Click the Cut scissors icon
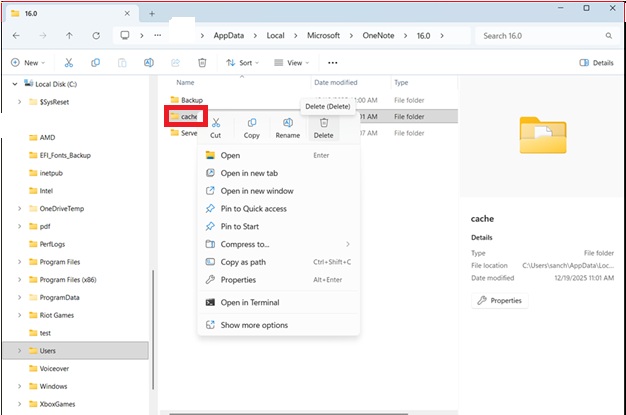 coord(215,123)
